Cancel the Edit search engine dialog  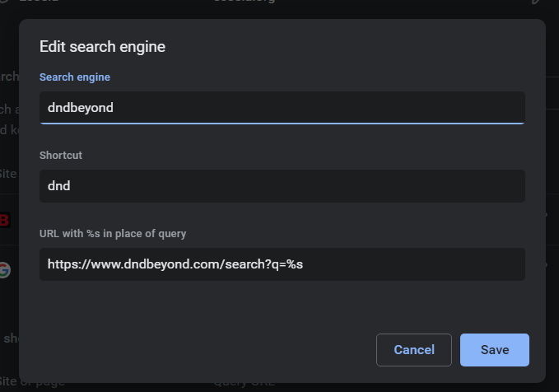tap(414, 350)
